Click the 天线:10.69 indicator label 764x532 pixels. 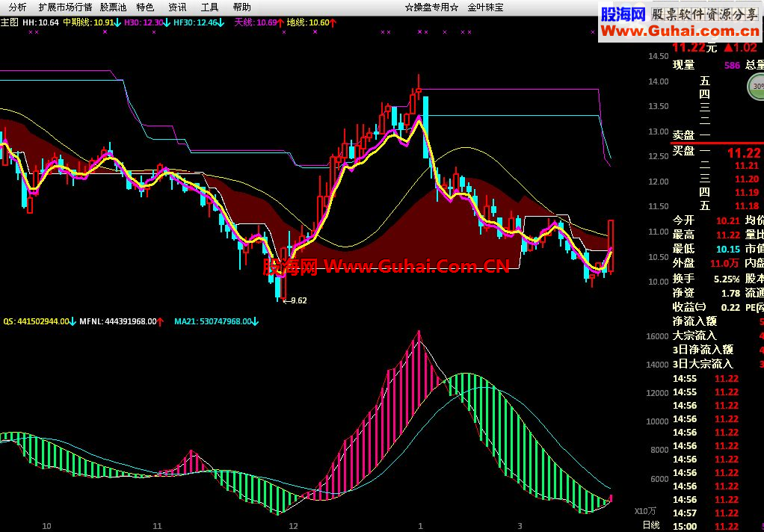coord(259,22)
